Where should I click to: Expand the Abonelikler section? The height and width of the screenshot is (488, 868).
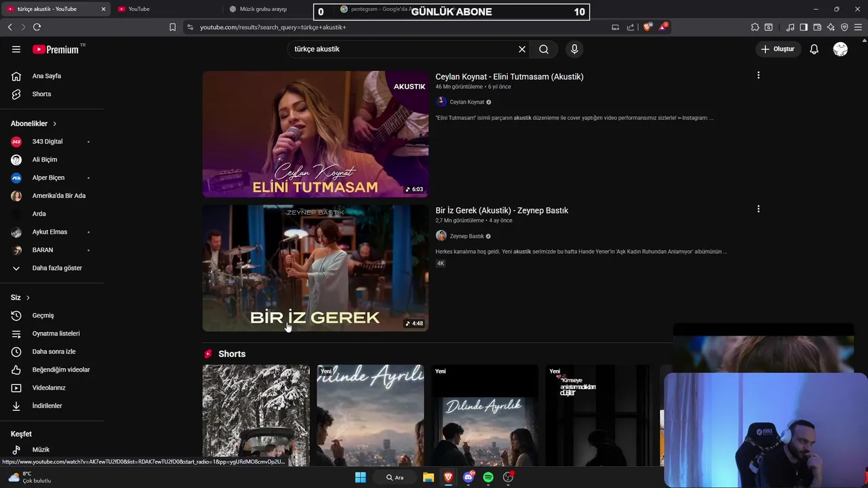tap(34, 123)
